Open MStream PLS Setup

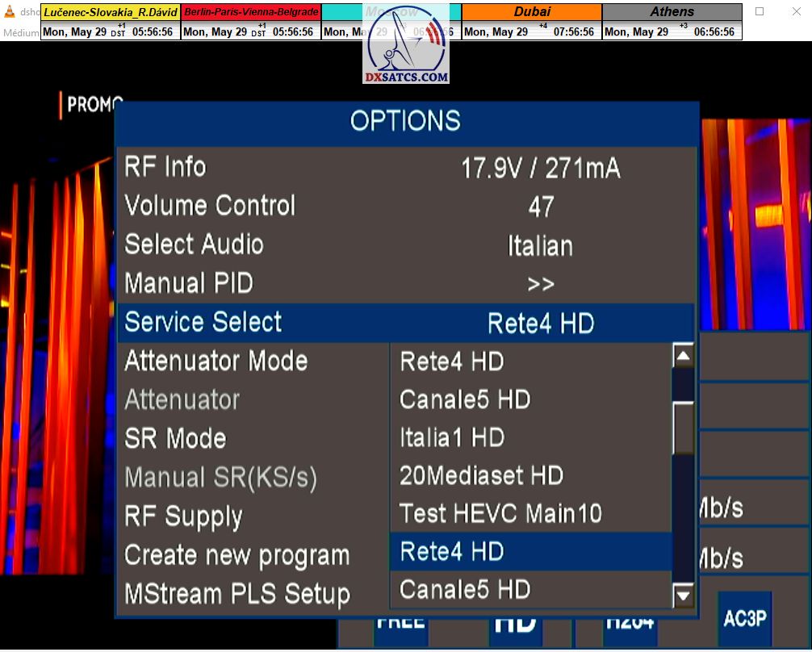tap(236, 594)
